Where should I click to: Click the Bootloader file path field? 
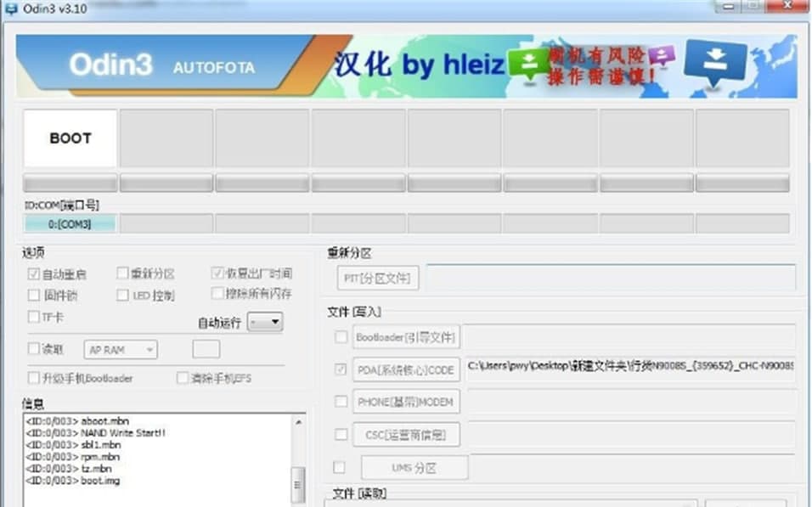pos(630,336)
